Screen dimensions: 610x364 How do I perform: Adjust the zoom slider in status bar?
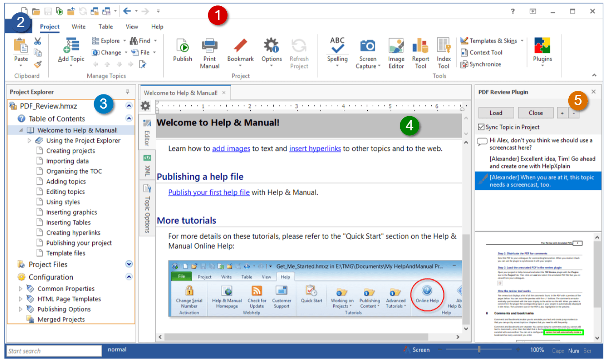(x=479, y=350)
